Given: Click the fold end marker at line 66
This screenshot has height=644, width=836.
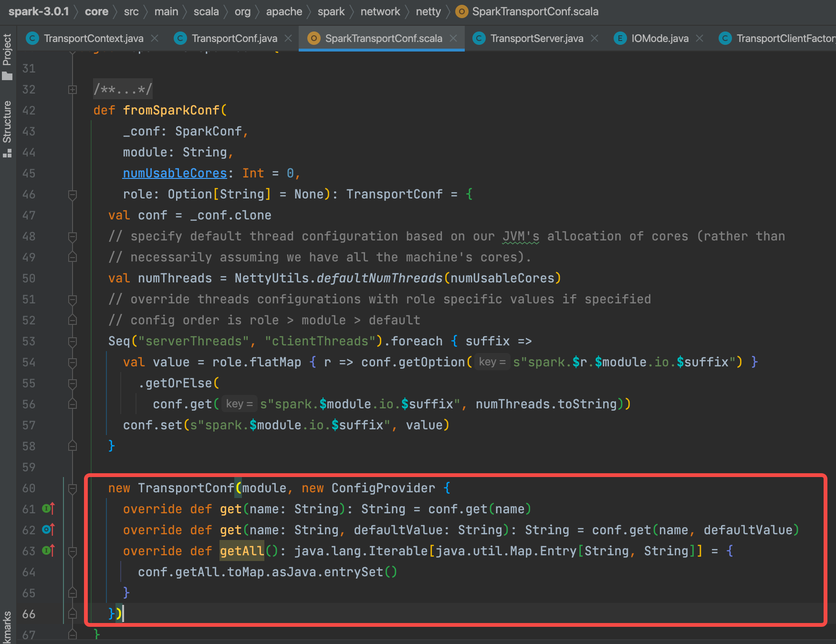Looking at the screenshot, I should 73,613.
